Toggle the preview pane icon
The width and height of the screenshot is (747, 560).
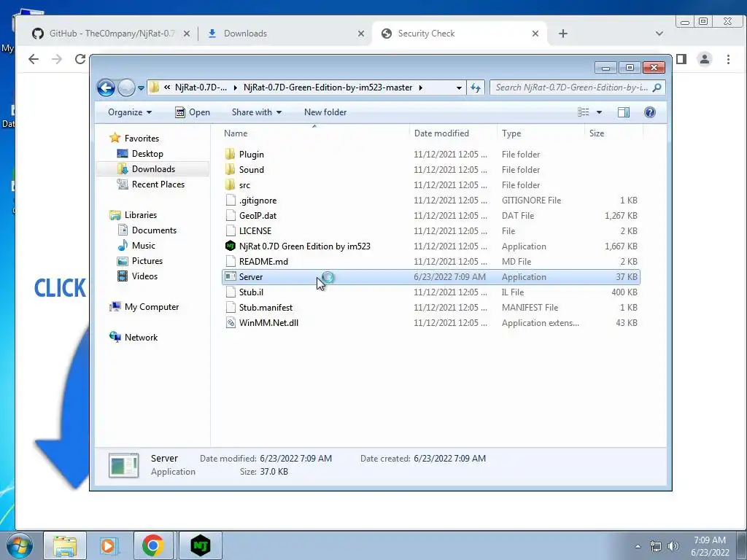click(x=624, y=112)
